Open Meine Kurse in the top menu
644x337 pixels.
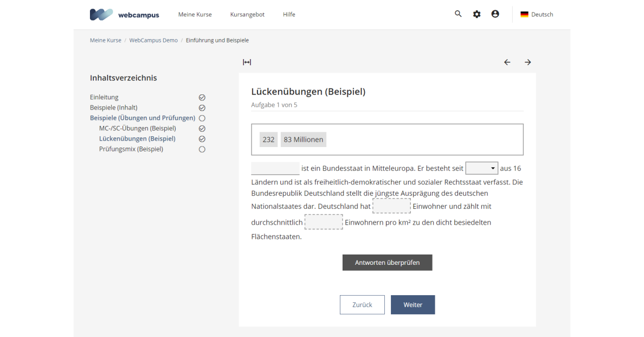click(195, 15)
